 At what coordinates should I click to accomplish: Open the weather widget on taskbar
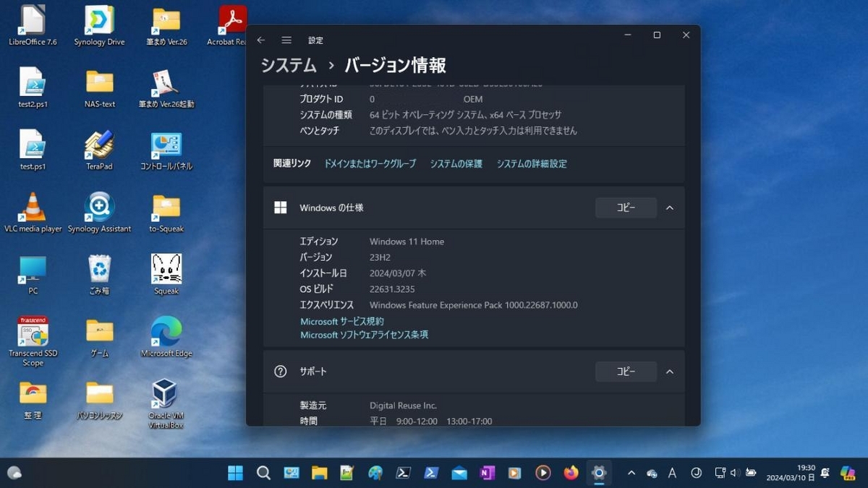(x=14, y=473)
